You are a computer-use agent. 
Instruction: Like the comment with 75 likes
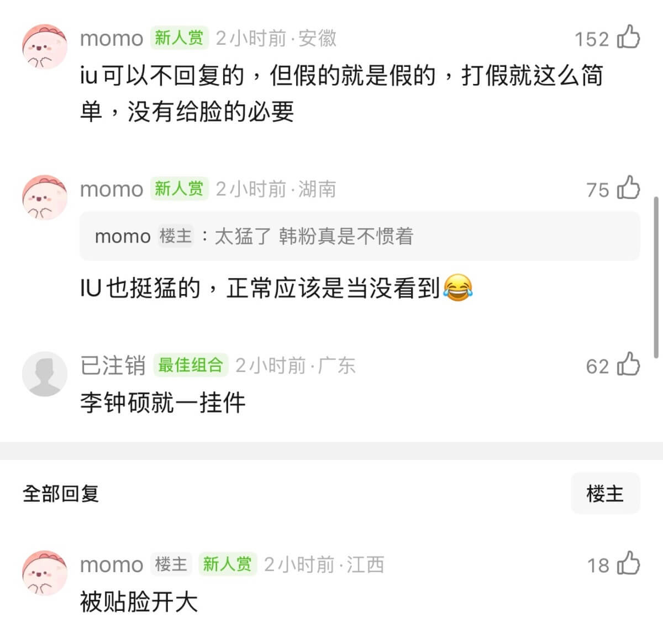pos(628,188)
